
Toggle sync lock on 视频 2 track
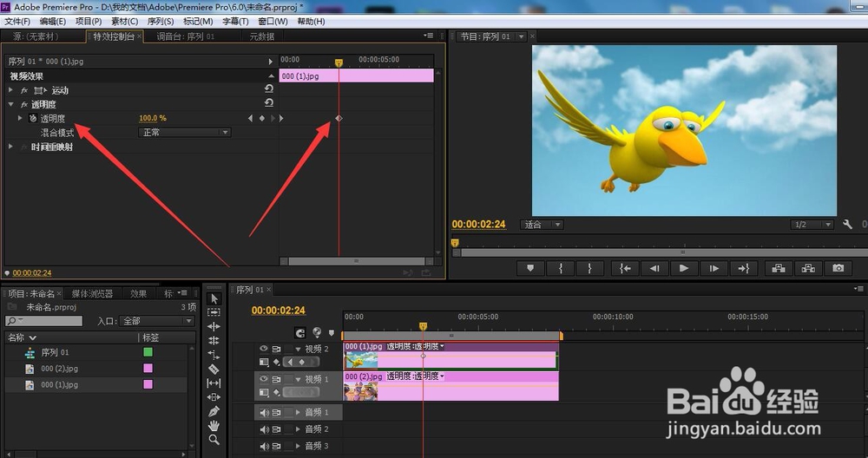(276, 349)
